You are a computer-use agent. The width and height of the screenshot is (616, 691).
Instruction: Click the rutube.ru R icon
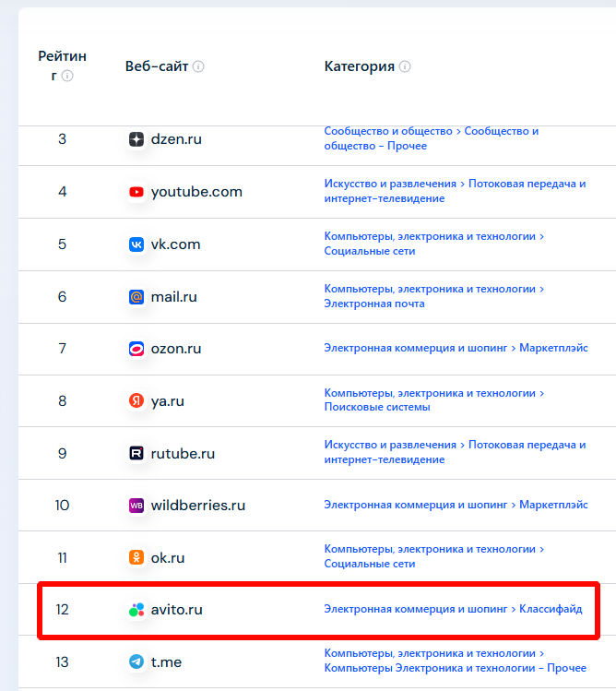tap(136, 453)
